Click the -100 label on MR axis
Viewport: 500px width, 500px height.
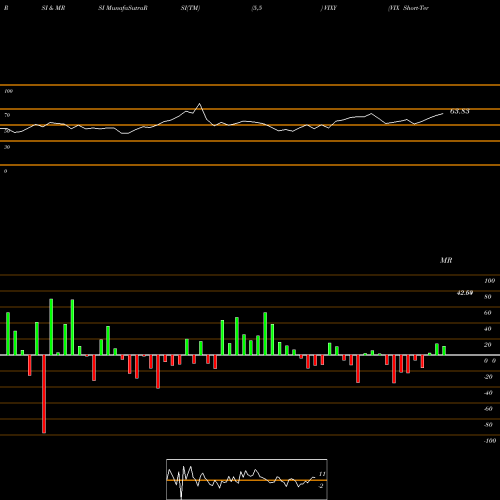[x=490, y=441]
